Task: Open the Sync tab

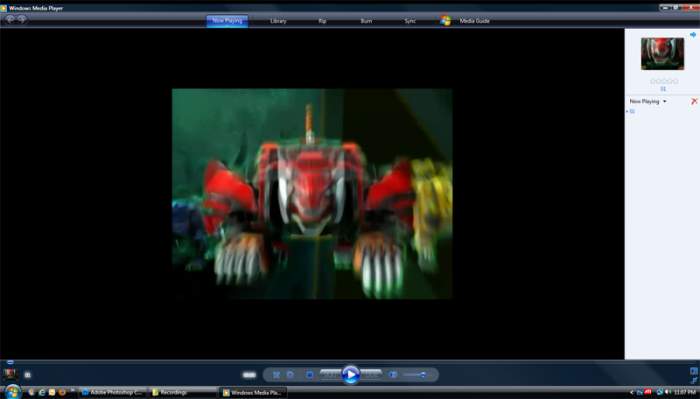Action: point(410,21)
